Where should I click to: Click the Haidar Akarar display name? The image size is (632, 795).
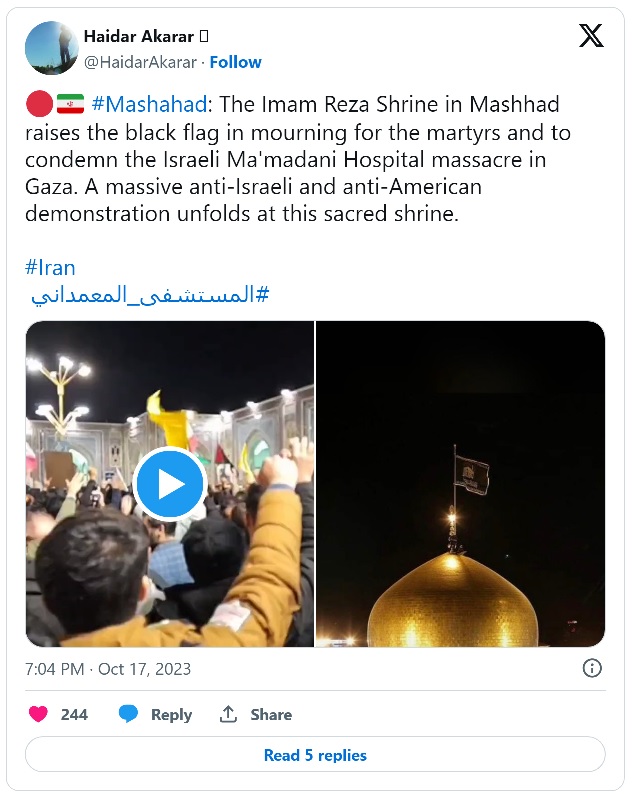point(139,36)
